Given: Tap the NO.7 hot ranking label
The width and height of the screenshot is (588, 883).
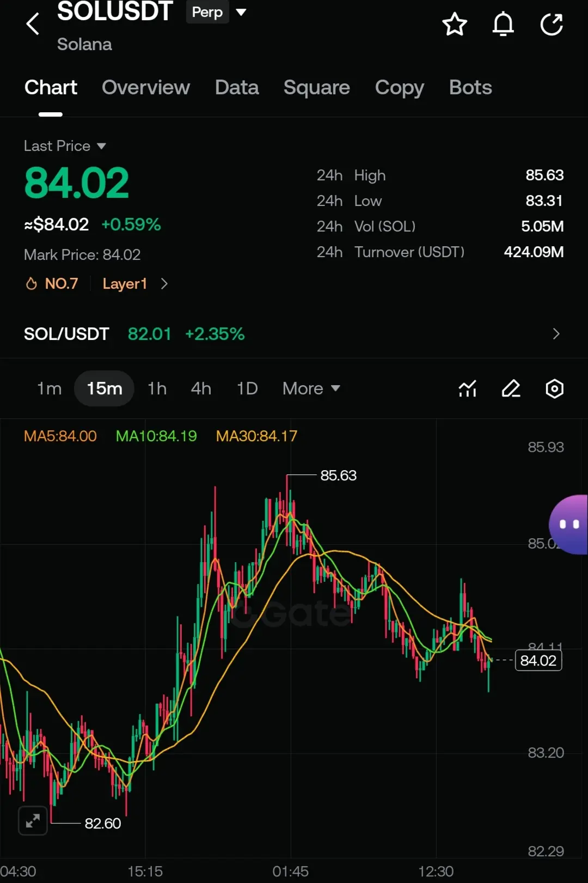Looking at the screenshot, I should pyautogui.click(x=62, y=283).
